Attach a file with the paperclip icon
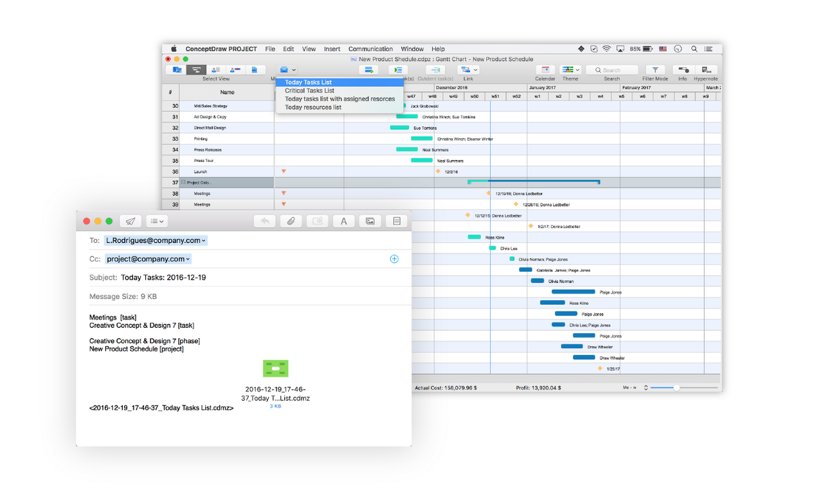 (291, 221)
